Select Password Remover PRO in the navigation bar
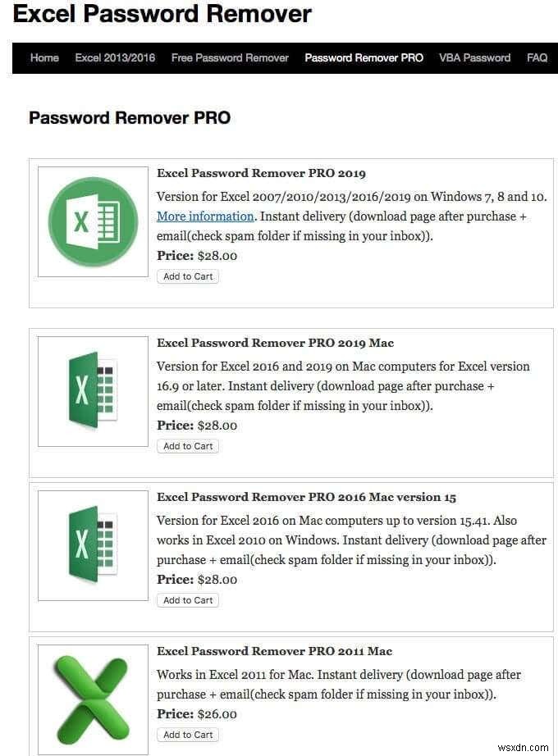 [364, 58]
